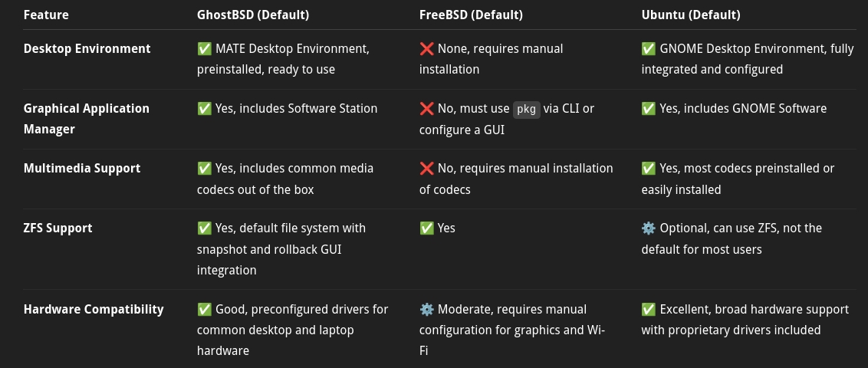868x368 pixels.
Task: Click the green checkmark beside MATE Desktop Environment
Action: tap(204, 49)
